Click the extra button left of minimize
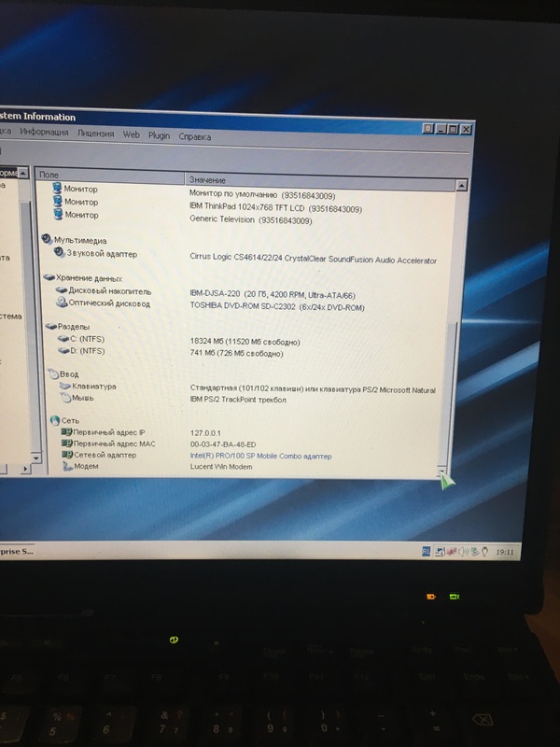Image resolution: width=560 pixels, height=747 pixels. point(427,128)
